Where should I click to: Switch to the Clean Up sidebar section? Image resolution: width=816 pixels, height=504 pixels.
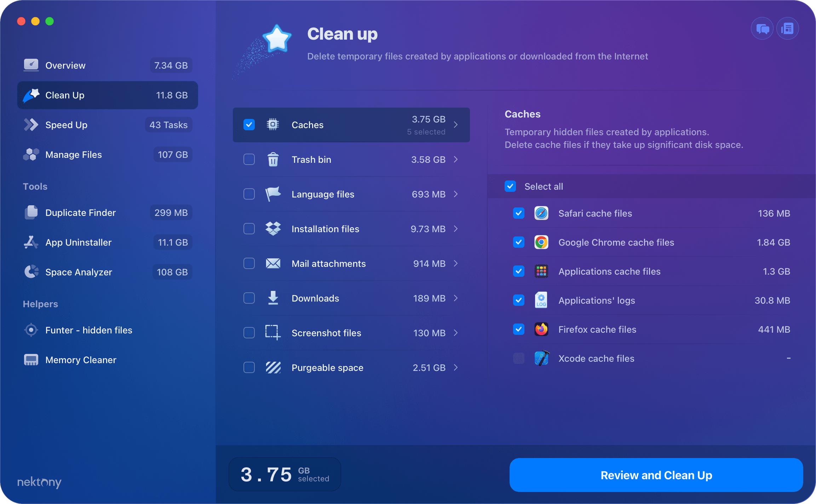pyautogui.click(x=65, y=95)
